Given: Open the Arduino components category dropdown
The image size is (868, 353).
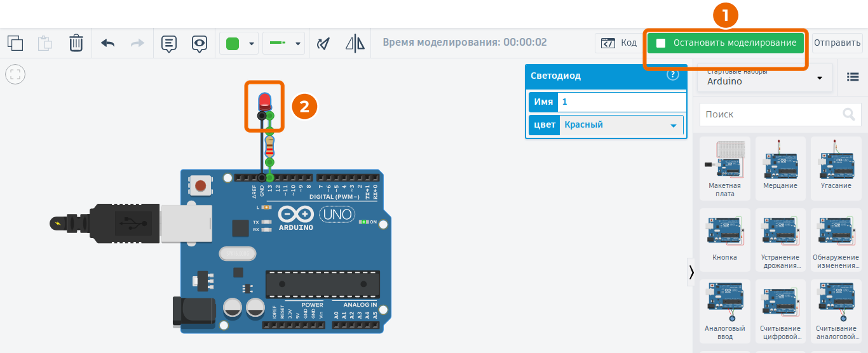Looking at the screenshot, I should pos(764,77).
